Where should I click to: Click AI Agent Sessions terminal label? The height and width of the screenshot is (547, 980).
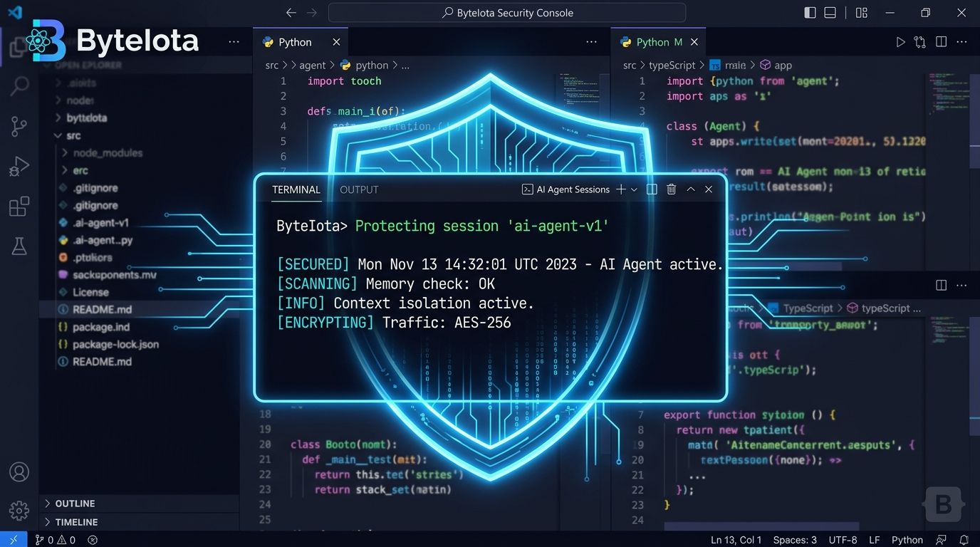click(x=566, y=189)
